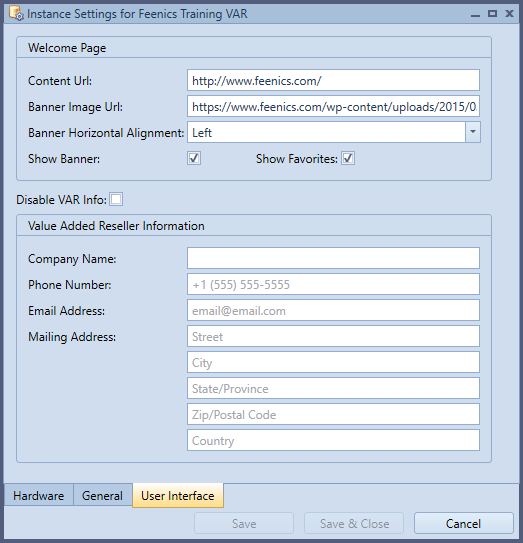
Task: Click the Zip/Postal Code input field
Action: (333, 414)
